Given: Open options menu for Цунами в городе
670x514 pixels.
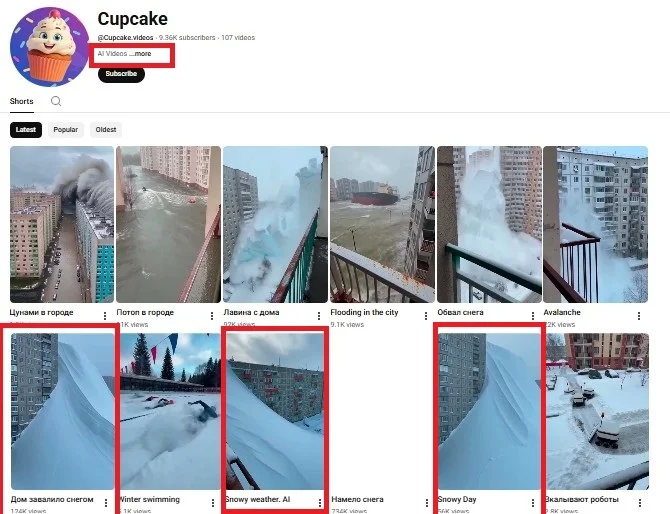Looking at the screenshot, I should pyautogui.click(x=105, y=316).
